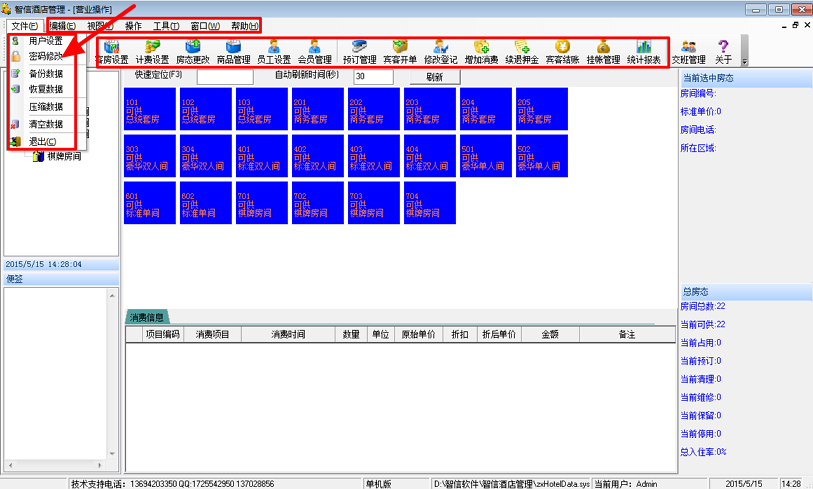Click the 关于 about question-mark icon
This screenshot has height=489, width=813.
723,52
